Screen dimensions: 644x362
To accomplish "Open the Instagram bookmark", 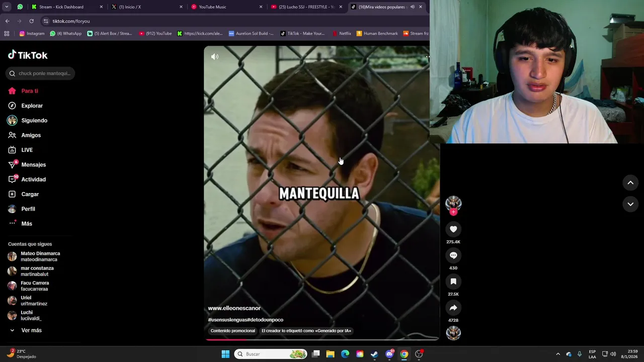I will tap(32, 34).
